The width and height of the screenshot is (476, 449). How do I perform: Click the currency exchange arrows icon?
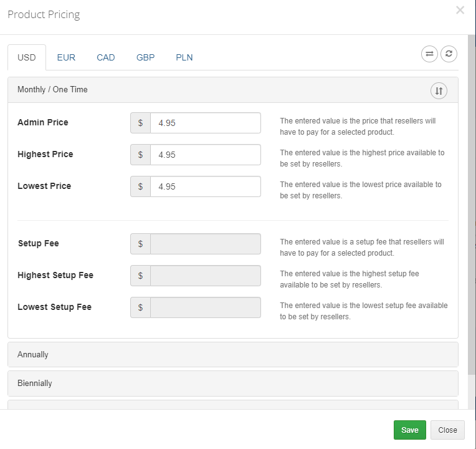coord(429,54)
